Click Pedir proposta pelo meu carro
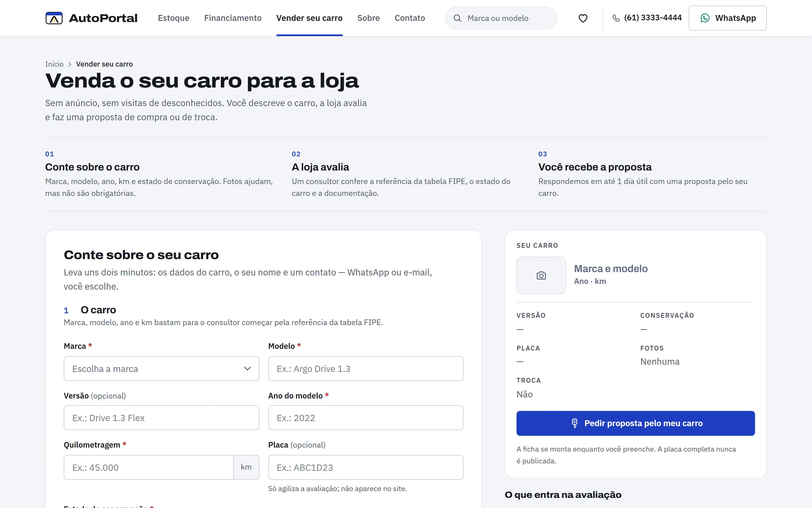Viewport: 812px width, 508px height. [x=636, y=423]
